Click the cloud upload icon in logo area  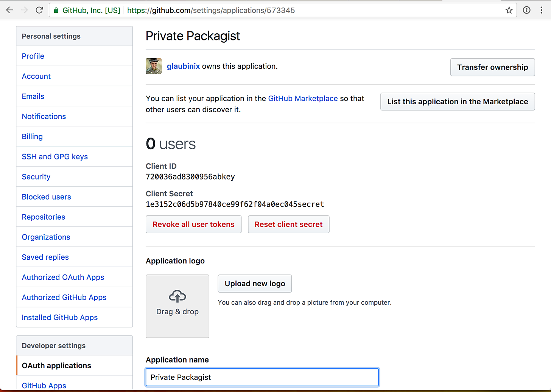177,296
